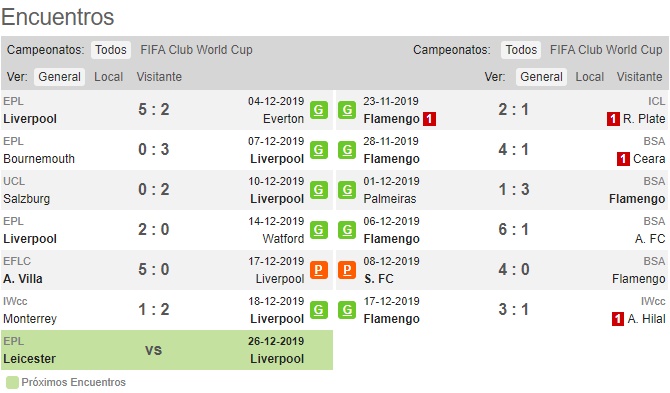The image size is (670, 393).
Task: Select left FIFA Club World Cup filter
Action: [x=197, y=50]
